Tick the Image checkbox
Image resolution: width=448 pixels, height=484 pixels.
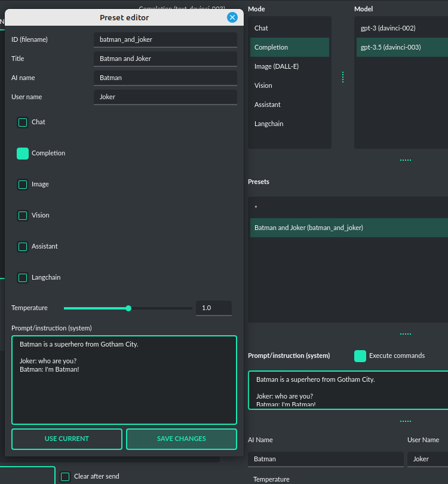23,185
